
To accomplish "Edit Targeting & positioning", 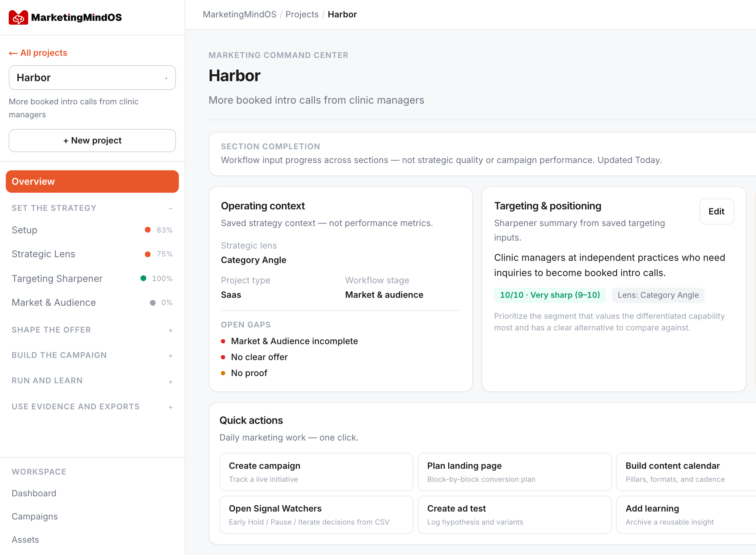I will [x=717, y=212].
